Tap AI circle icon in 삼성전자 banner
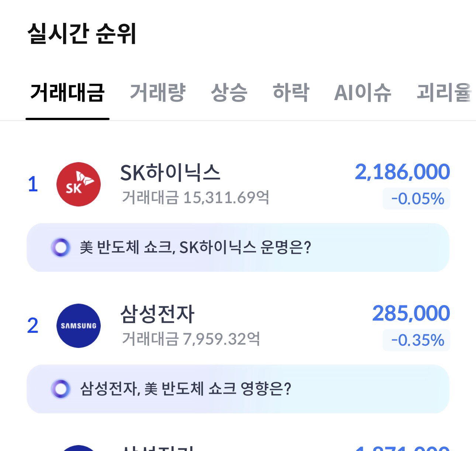This screenshot has height=451, width=476. pos(61,389)
